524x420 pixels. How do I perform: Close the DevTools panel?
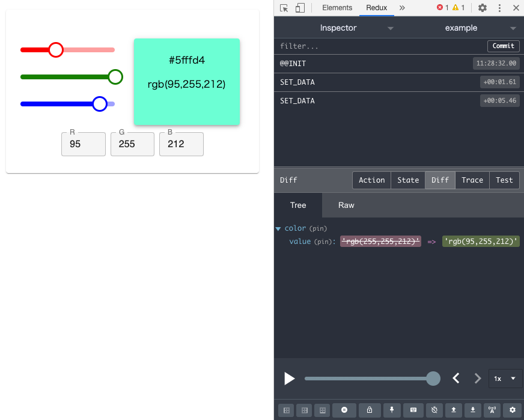coord(516,8)
